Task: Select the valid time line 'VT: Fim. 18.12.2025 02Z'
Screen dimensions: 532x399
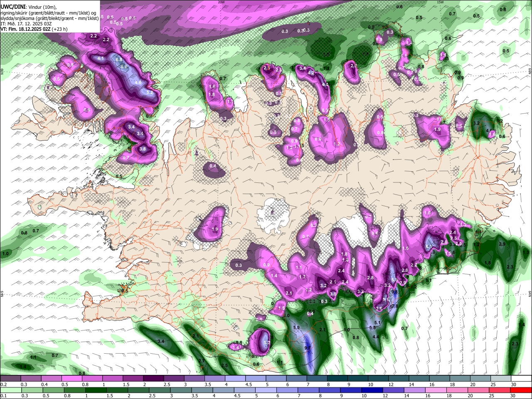Action: (x=26, y=29)
